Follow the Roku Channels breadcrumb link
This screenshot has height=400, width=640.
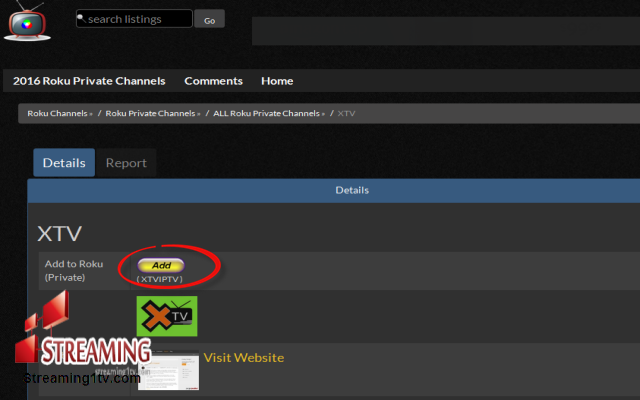[x=60, y=113]
